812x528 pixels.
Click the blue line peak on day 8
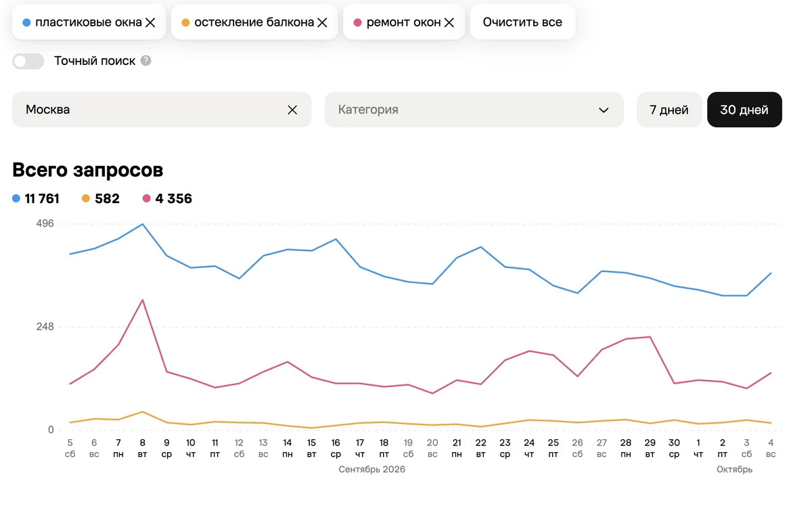point(142,224)
